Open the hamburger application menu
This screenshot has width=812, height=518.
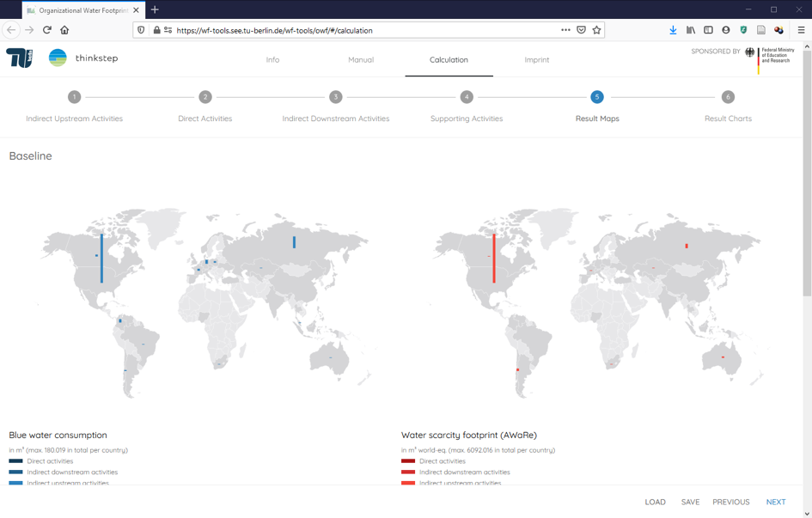point(801,30)
